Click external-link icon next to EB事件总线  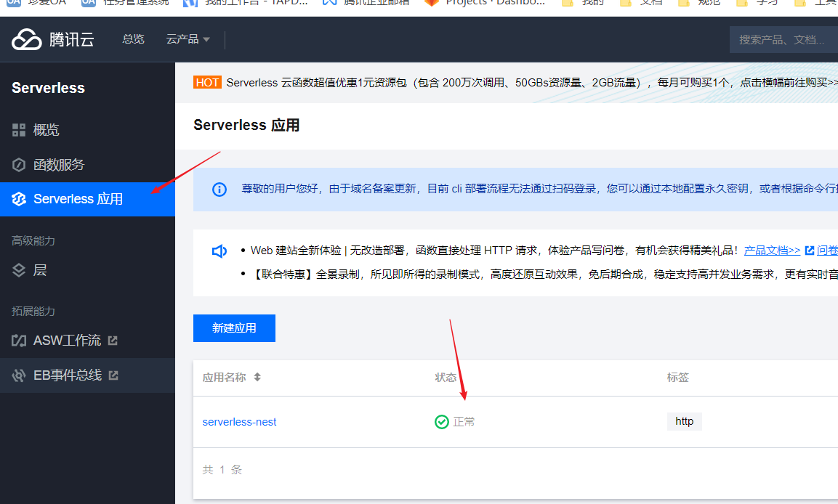113,375
